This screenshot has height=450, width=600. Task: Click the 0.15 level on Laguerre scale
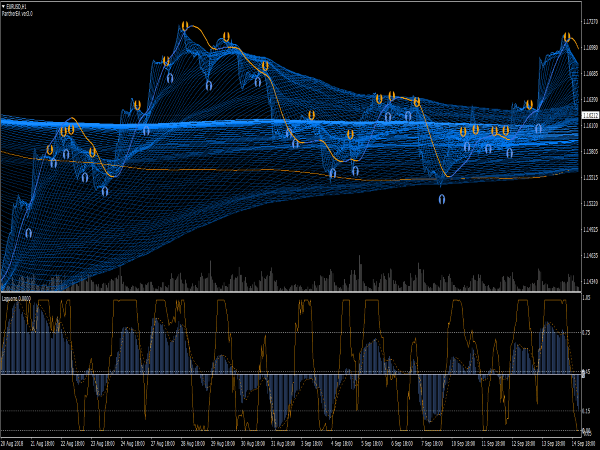pyautogui.click(x=588, y=411)
